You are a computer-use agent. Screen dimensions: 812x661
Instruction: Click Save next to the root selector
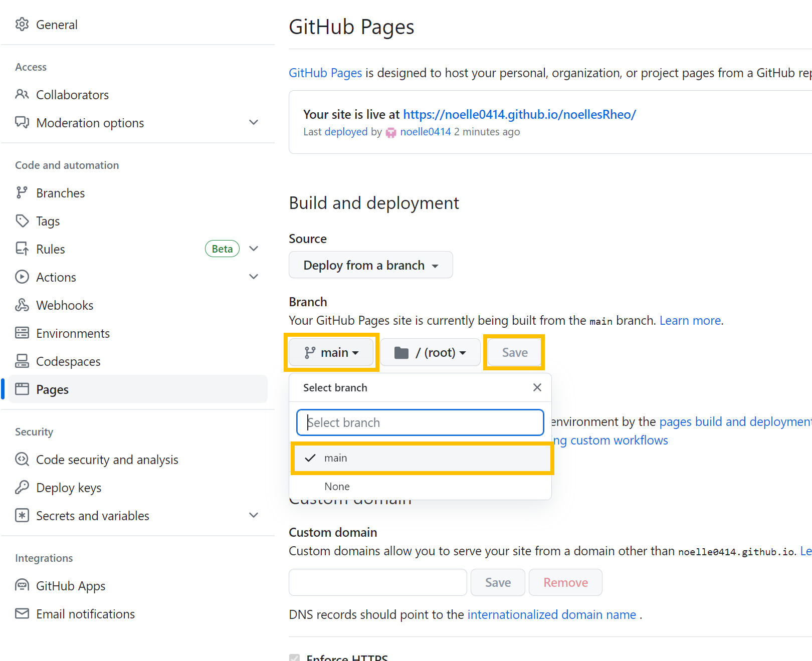click(515, 352)
